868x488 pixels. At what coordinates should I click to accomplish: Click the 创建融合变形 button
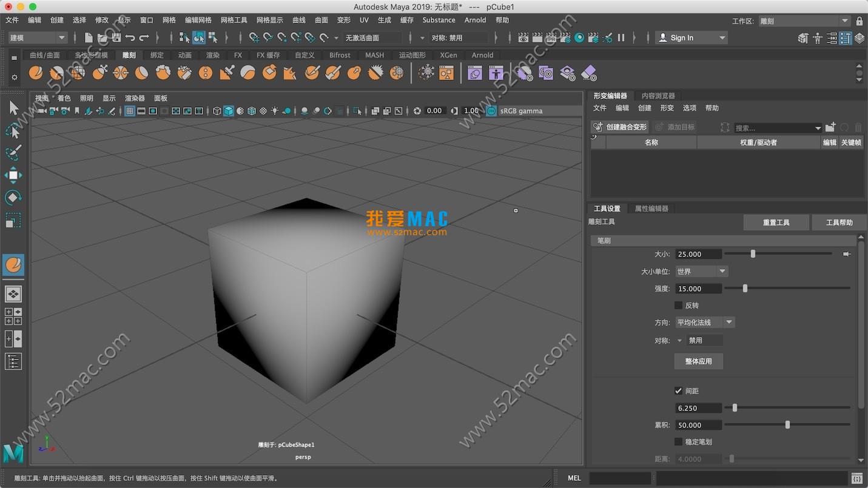pyautogui.click(x=620, y=127)
